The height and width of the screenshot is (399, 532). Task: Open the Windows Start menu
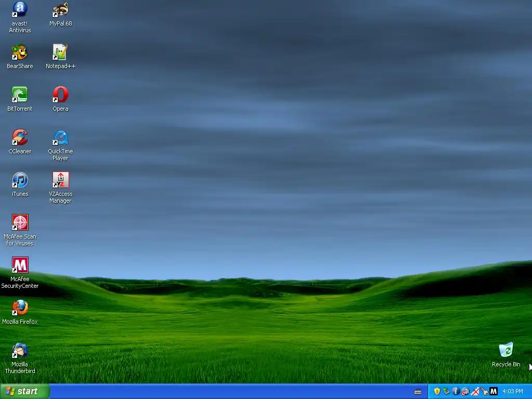(x=25, y=391)
